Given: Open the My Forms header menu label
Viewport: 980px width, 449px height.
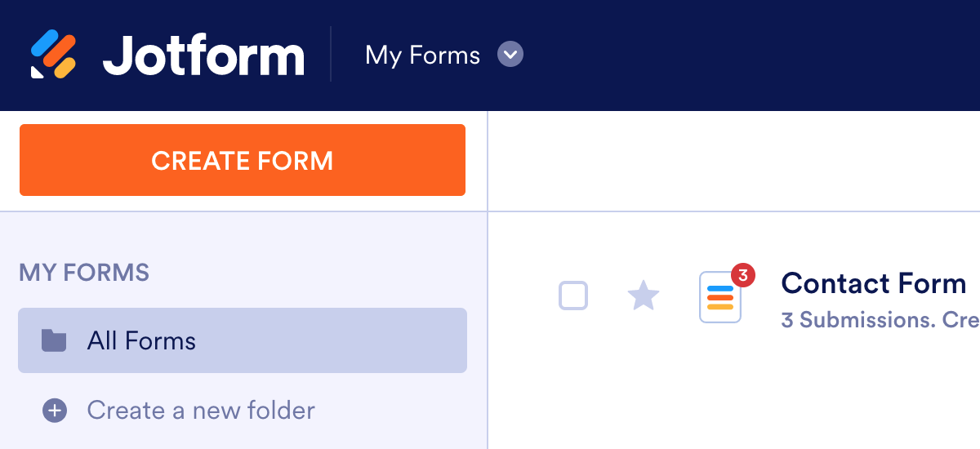Looking at the screenshot, I should 422,56.
